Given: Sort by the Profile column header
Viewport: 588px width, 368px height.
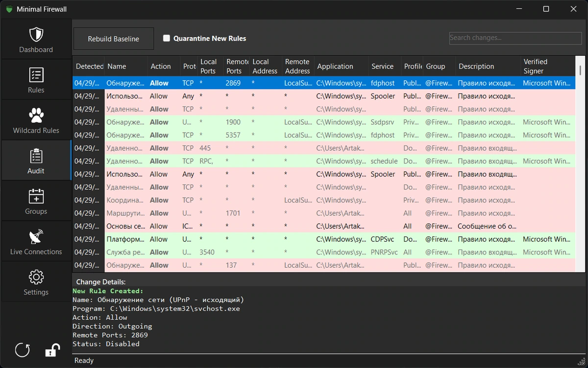Looking at the screenshot, I should pyautogui.click(x=413, y=66).
